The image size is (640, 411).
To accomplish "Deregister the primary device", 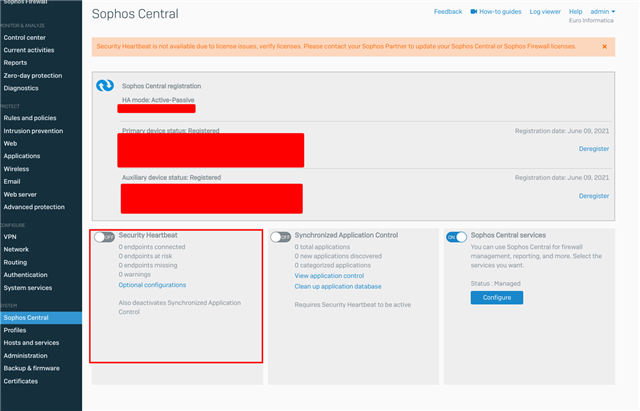I will click(593, 149).
